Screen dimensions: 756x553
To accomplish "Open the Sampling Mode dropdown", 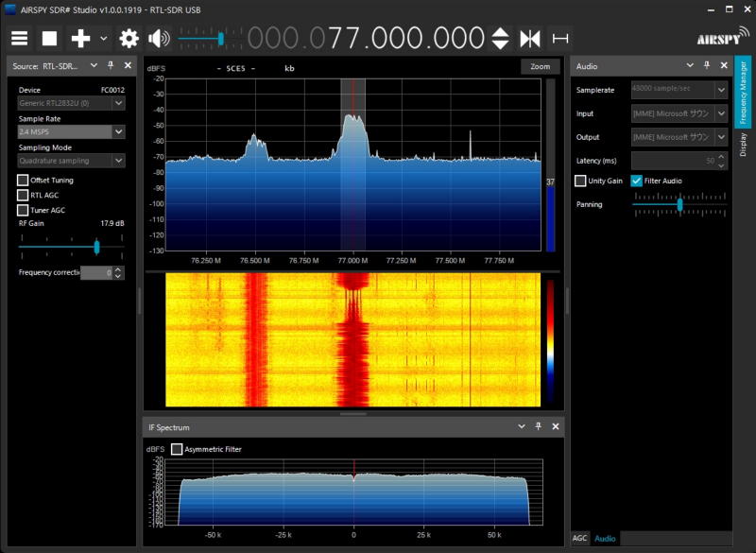I will [x=72, y=161].
